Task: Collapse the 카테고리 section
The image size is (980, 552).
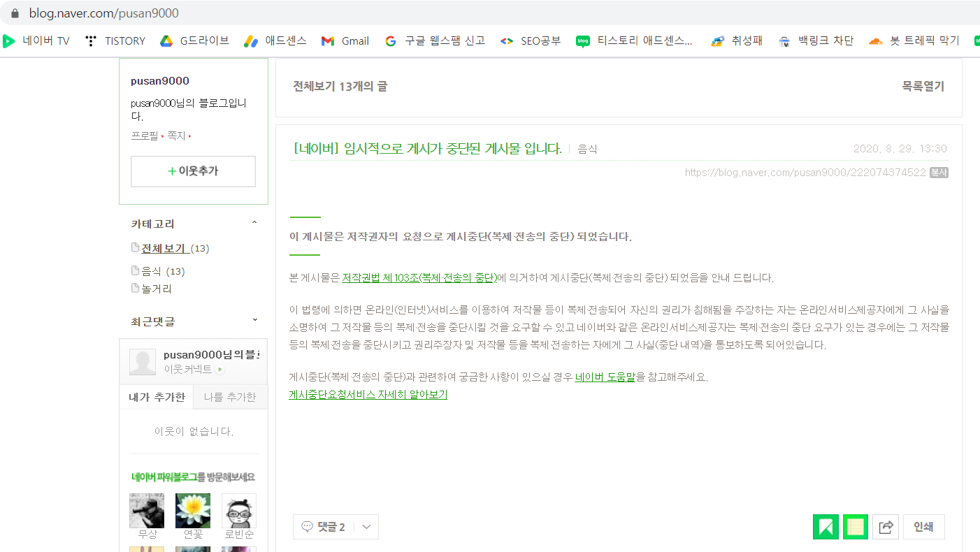Action: coord(254,223)
